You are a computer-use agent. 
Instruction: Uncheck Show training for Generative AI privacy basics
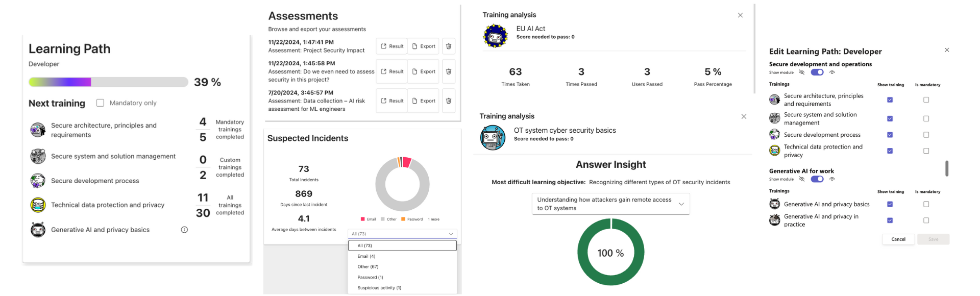tap(890, 204)
